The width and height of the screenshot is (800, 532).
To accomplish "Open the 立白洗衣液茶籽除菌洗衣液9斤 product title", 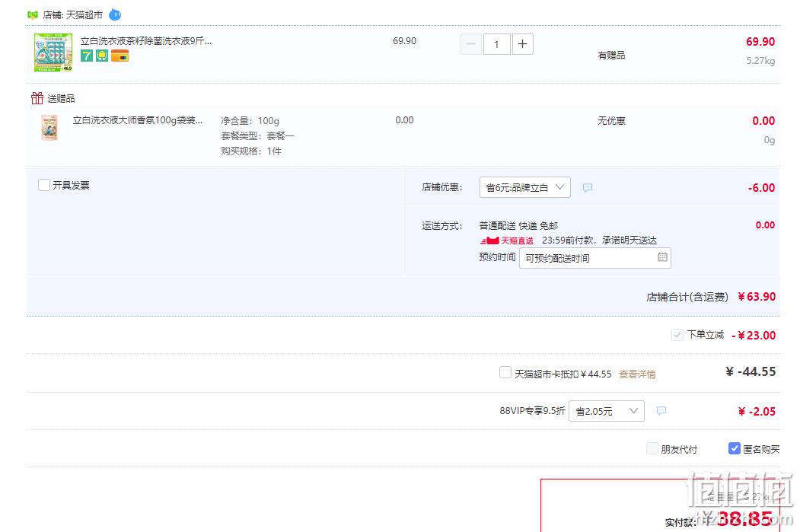I will pyautogui.click(x=146, y=41).
